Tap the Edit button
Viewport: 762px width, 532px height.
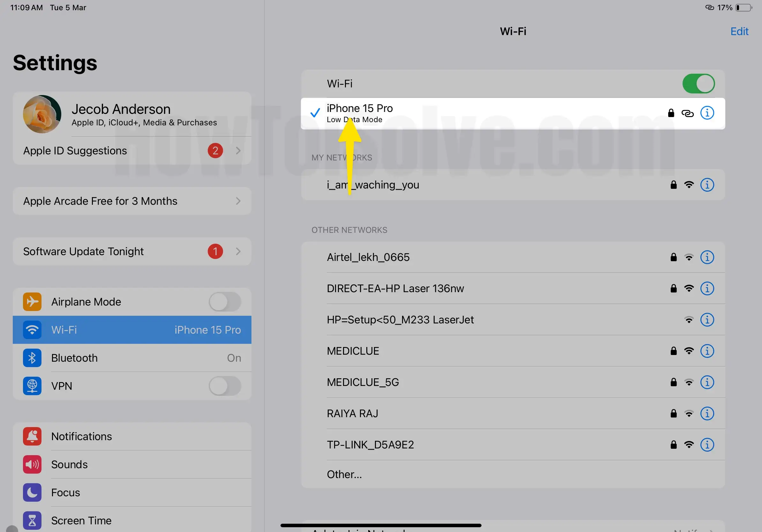tap(739, 31)
